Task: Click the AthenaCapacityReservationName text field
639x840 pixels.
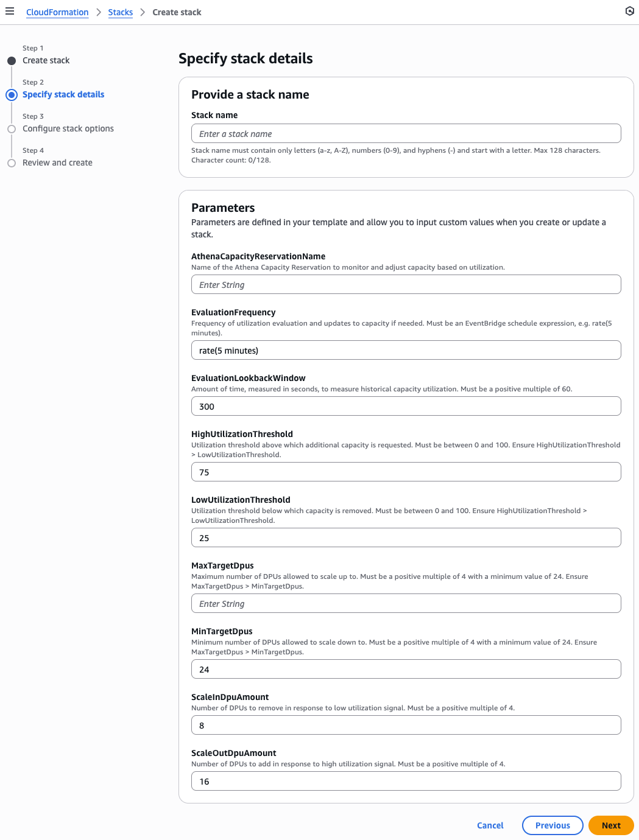Action: [406, 284]
